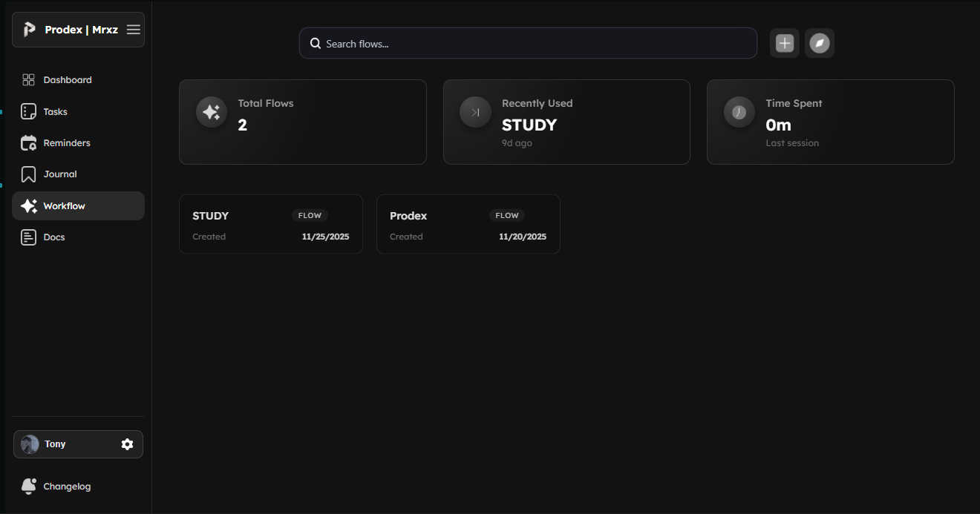Select the Journal bookmark icon
The width and height of the screenshot is (980, 514).
coord(28,174)
